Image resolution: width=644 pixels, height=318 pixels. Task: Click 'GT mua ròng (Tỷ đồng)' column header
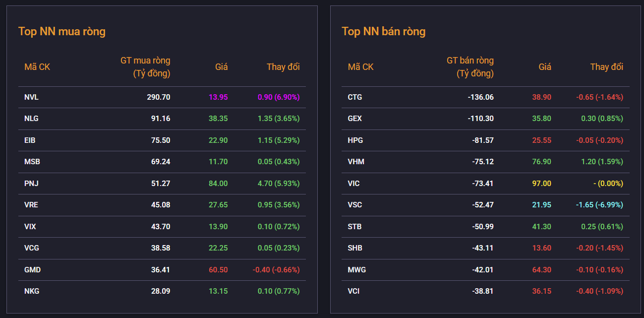(x=145, y=67)
